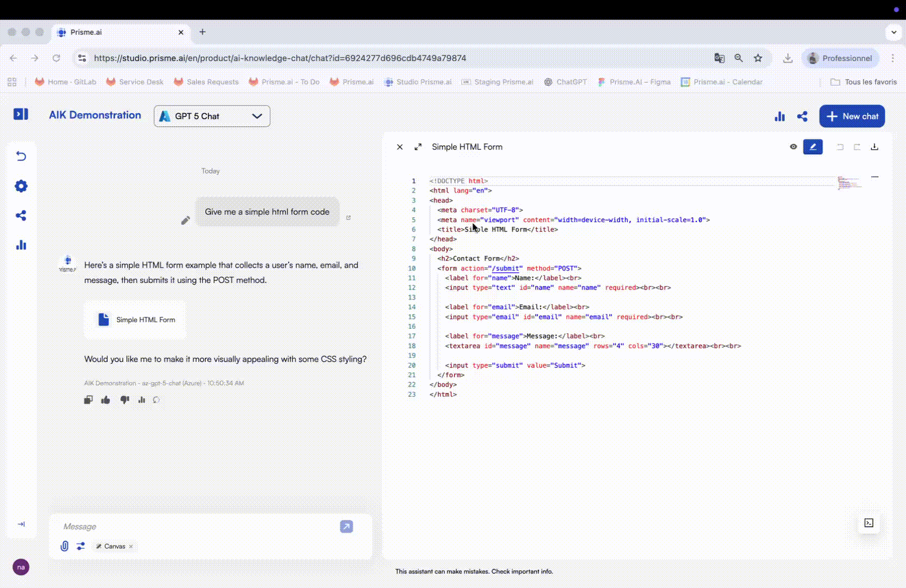The height and width of the screenshot is (588, 906).
Task: Open browser three-dot menu
Action: pyautogui.click(x=893, y=58)
